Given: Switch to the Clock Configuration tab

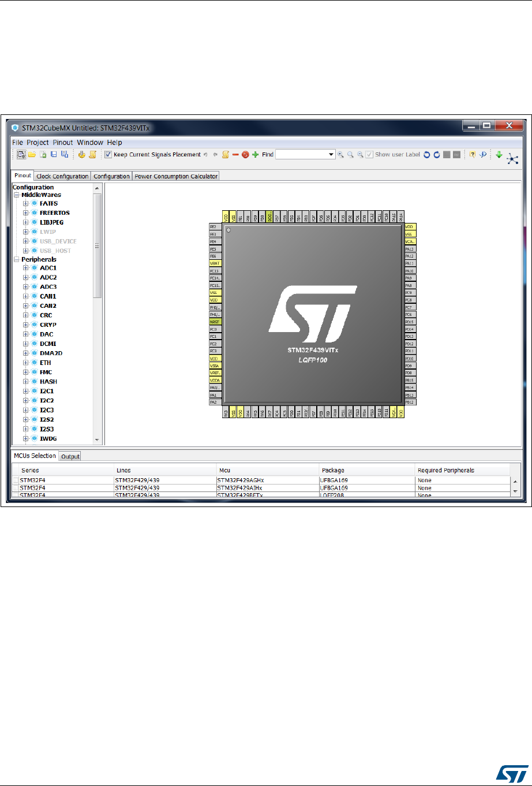Looking at the screenshot, I should (62, 176).
